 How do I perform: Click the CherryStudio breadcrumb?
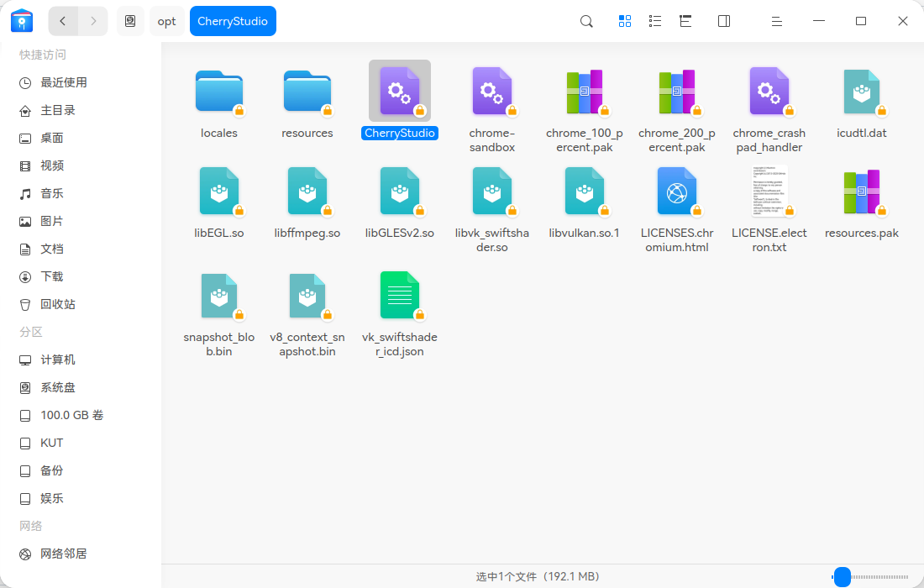click(x=233, y=21)
